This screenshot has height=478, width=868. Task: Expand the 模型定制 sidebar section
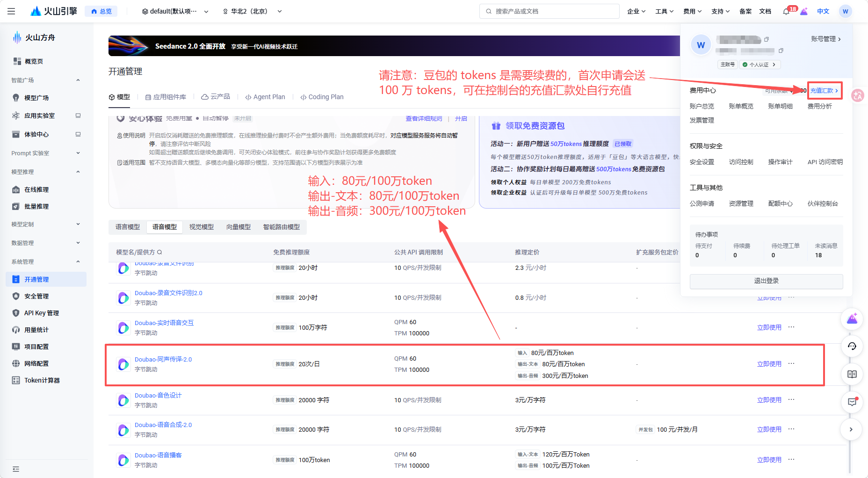point(46,224)
